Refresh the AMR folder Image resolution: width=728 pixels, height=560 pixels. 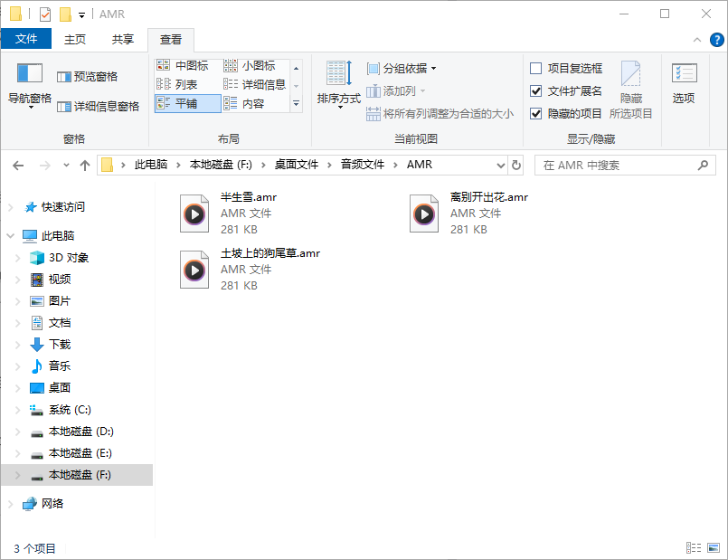pyautogui.click(x=515, y=166)
